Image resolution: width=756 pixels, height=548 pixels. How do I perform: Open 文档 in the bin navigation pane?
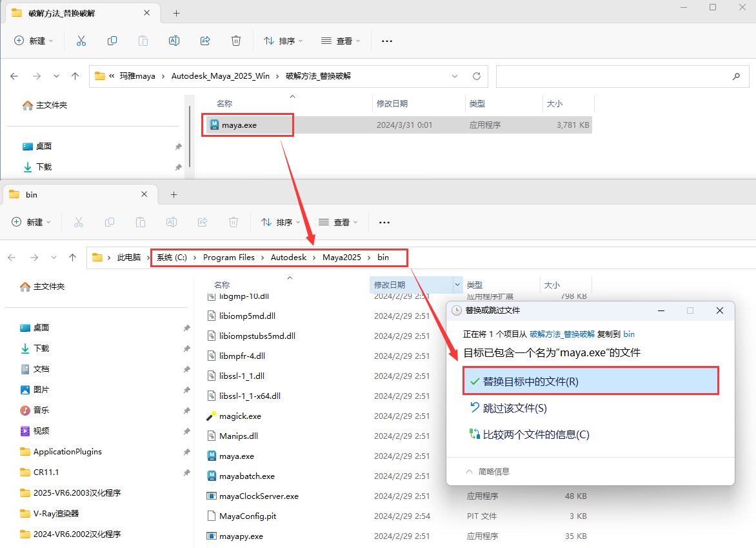coord(35,369)
